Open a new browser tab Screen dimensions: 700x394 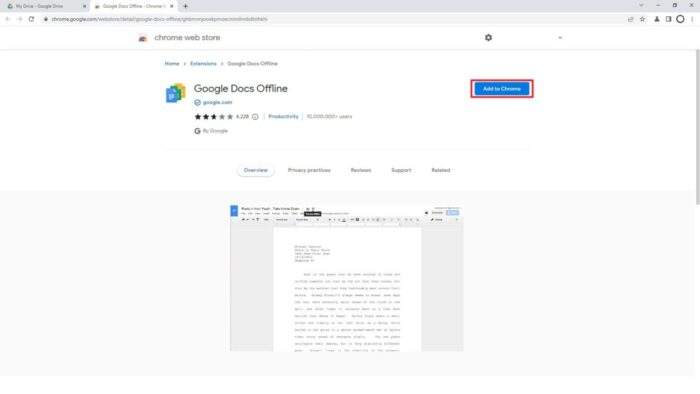(x=185, y=6)
